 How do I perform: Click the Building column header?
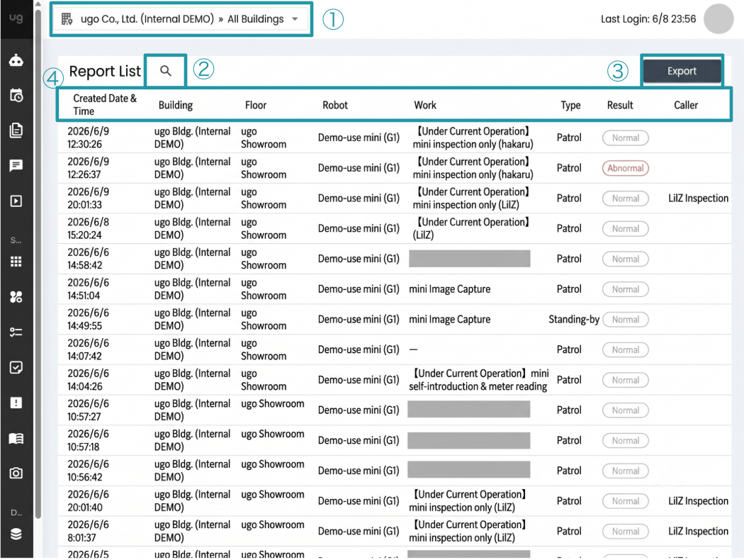(x=176, y=105)
